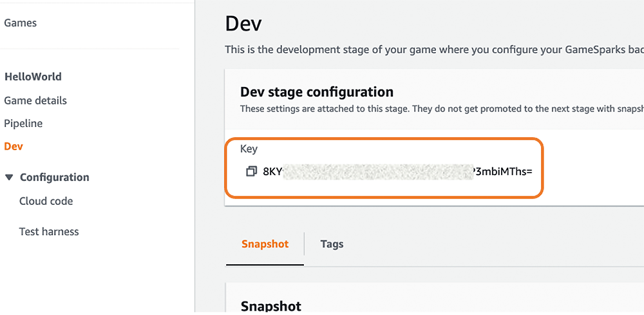Open Game details page
Screen dimensions: 644x315
coord(35,100)
